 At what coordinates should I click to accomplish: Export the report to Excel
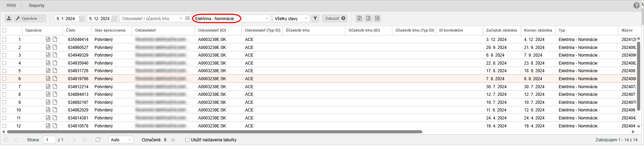point(368,18)
